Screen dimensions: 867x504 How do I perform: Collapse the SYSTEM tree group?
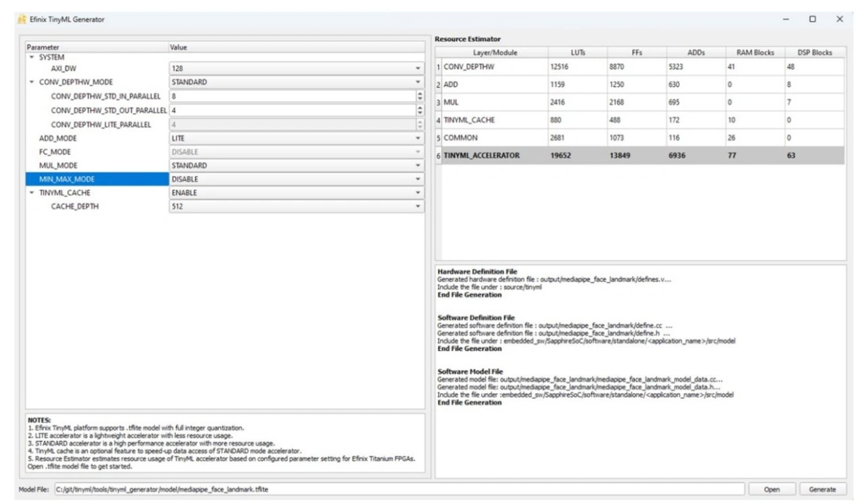[31, 58]
